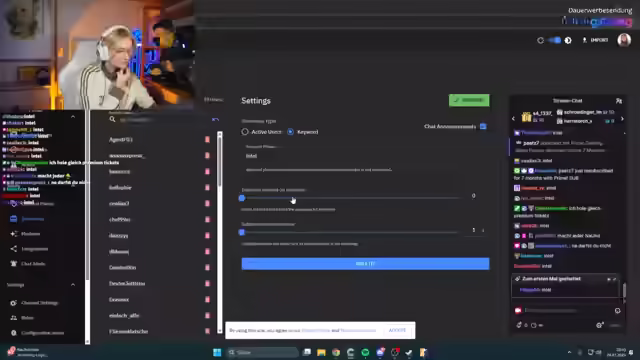Click the wide blue button below the sliders
Image resolution: width=640 pixels, height=360 pixels.
(x=365, y=264)
